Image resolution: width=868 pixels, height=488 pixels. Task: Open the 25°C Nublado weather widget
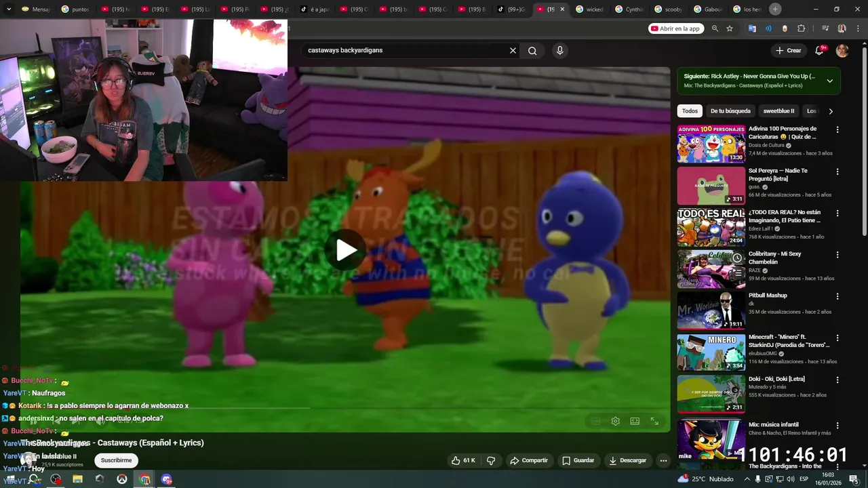click(x=705, y=479)
